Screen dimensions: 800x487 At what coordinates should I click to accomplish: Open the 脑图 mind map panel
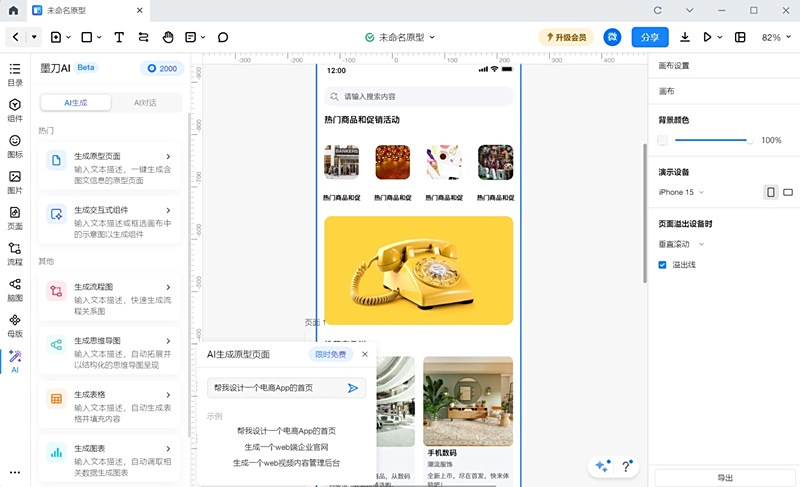click(x=15, y=289)
